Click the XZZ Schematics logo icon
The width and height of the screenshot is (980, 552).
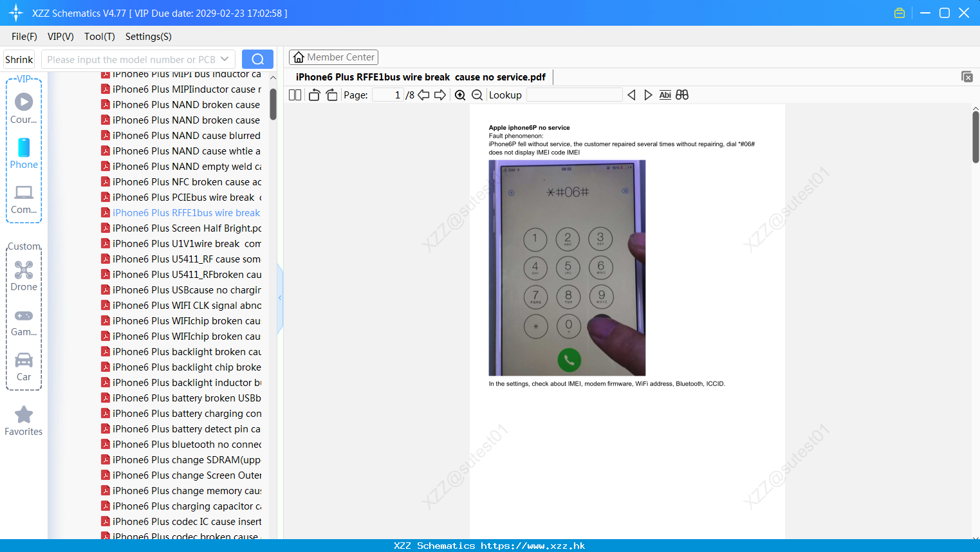pos(16,13)
